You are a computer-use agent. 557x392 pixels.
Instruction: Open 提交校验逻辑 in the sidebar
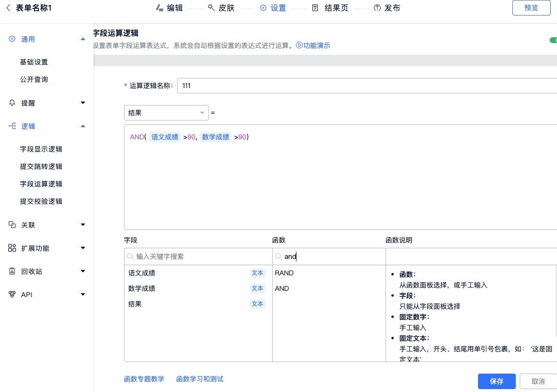point(41,201)
